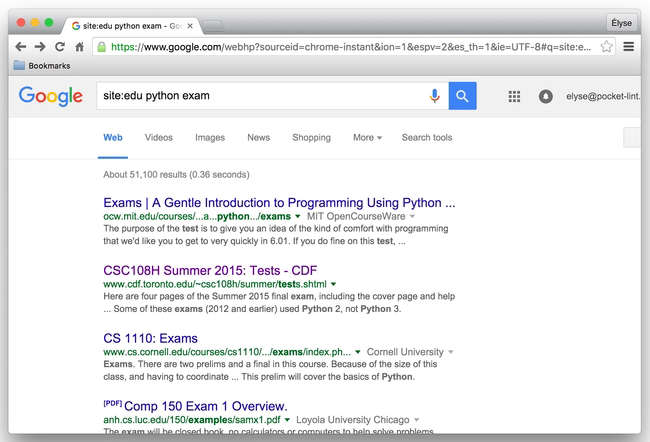This screenshot has height=442, width=650.
Task: Expand dropdown arrow next to cs.cornell.edu URL
Action: [x=357, y=352]
